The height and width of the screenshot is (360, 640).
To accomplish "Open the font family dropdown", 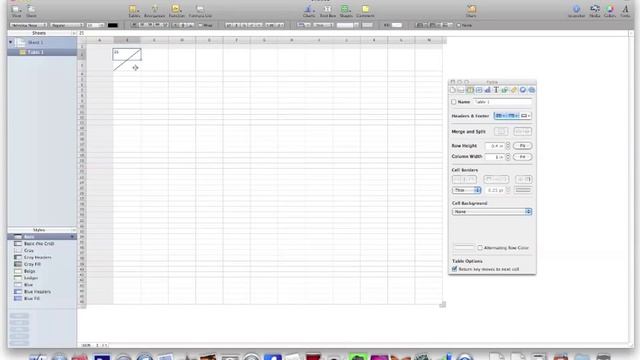I will (28, 25).
